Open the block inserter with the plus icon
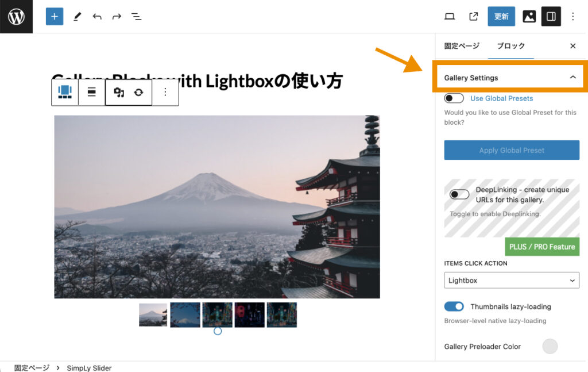Image resolution: width=588 pixels, height=372 pixels. coord(55,16)
